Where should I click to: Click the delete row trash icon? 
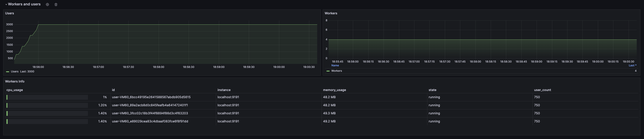tap(56, 4)
